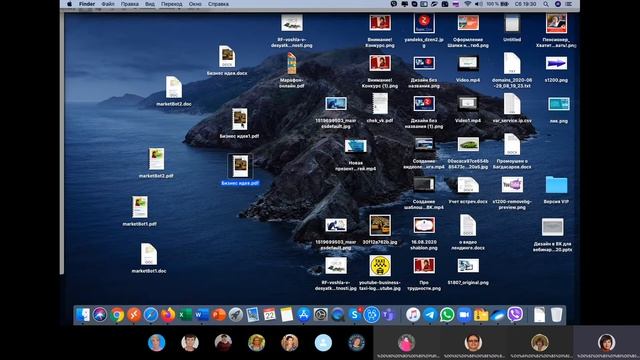Select the 16.08.2020 shablon.png image
640x360 pixels.
tap(424, 233)
